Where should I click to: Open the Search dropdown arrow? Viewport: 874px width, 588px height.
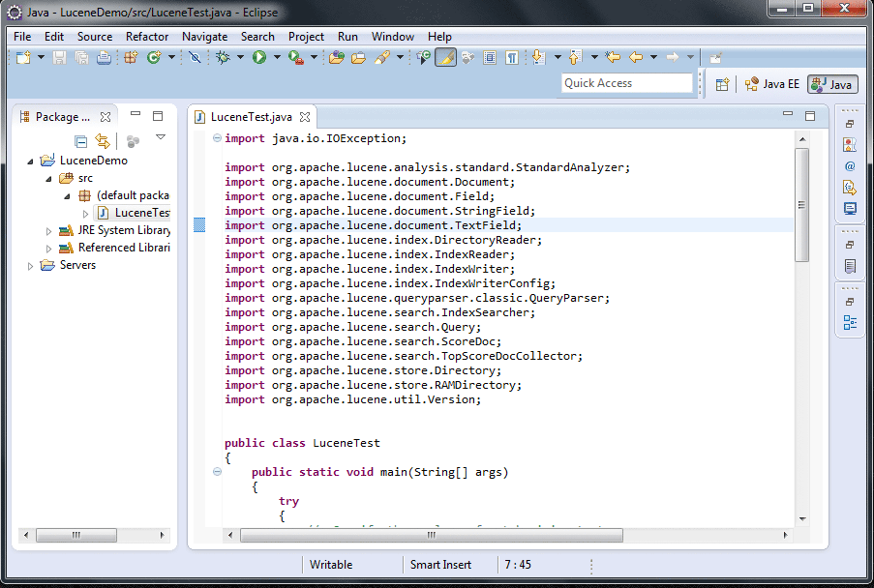pos(400,57)
